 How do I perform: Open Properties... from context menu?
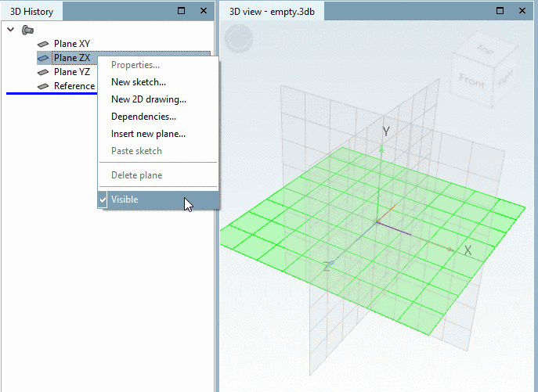click(158, 65)
